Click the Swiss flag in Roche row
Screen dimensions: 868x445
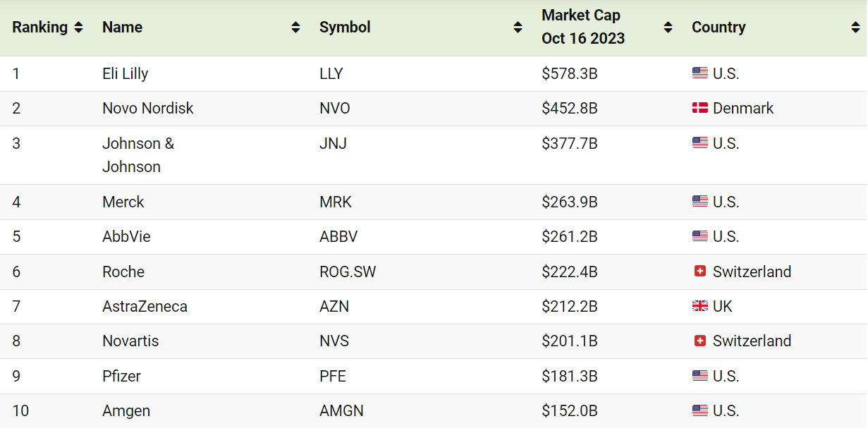699,272
